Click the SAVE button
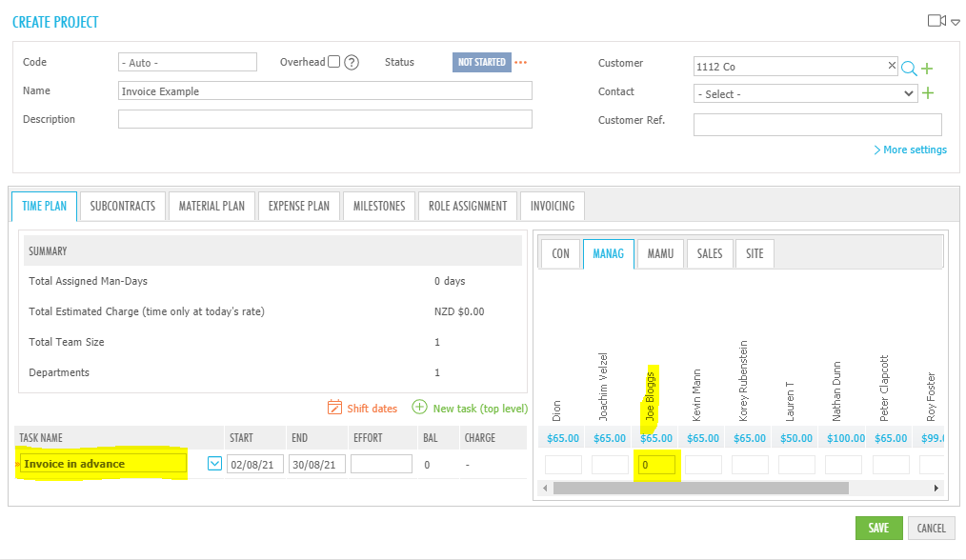966x560 pixels. click(x=878, y=528)
